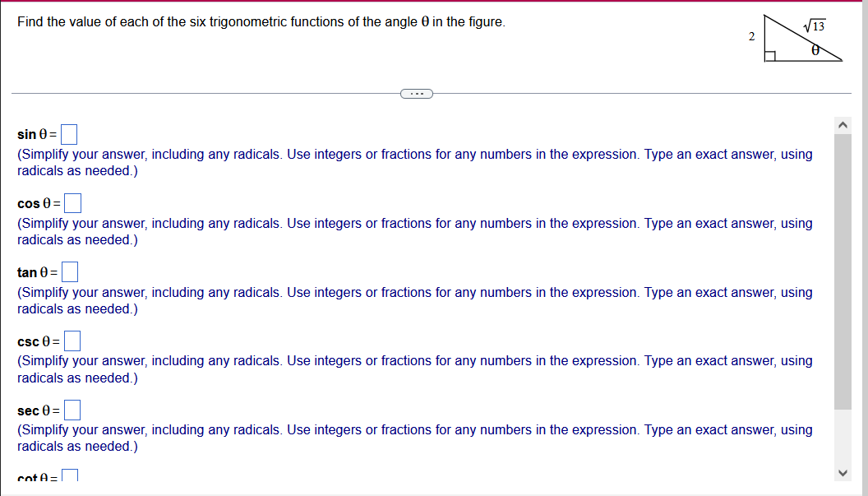Open the ellipsis options button

point(417,93)
